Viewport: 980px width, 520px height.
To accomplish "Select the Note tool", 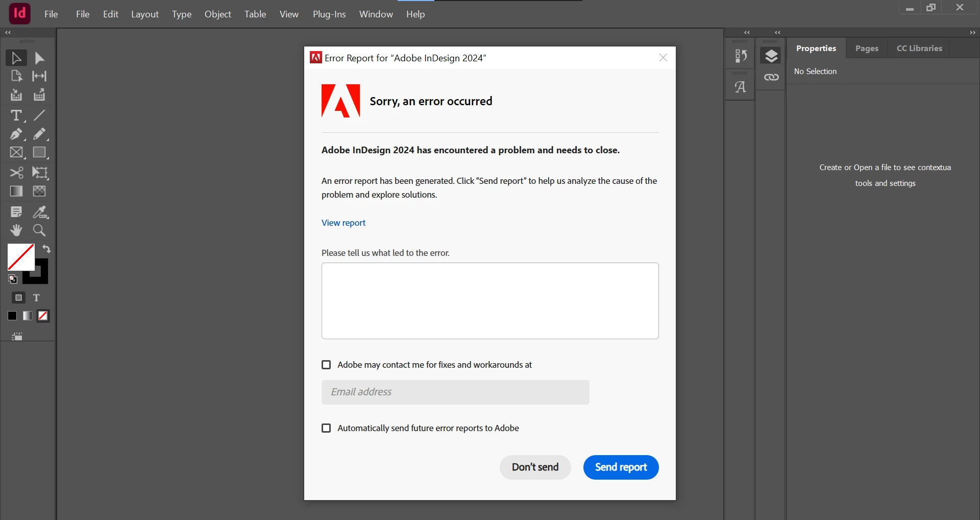I will (16, 211).
